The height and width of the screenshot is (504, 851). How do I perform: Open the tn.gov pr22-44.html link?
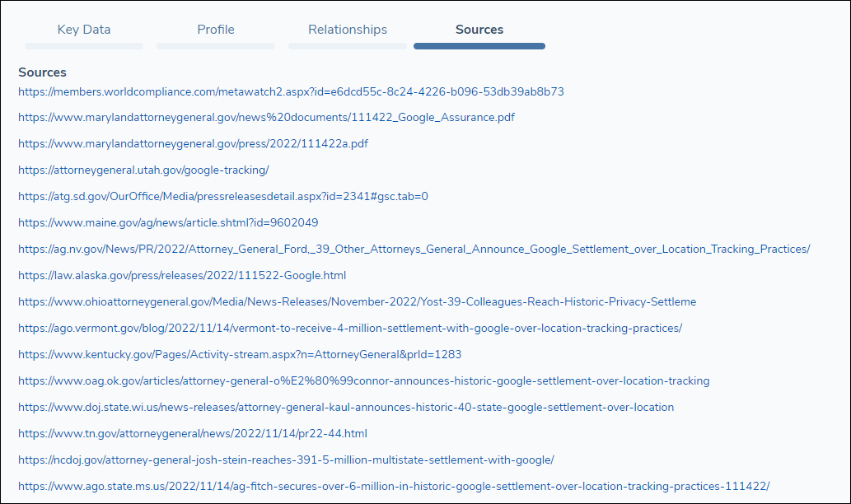point(193,434)
